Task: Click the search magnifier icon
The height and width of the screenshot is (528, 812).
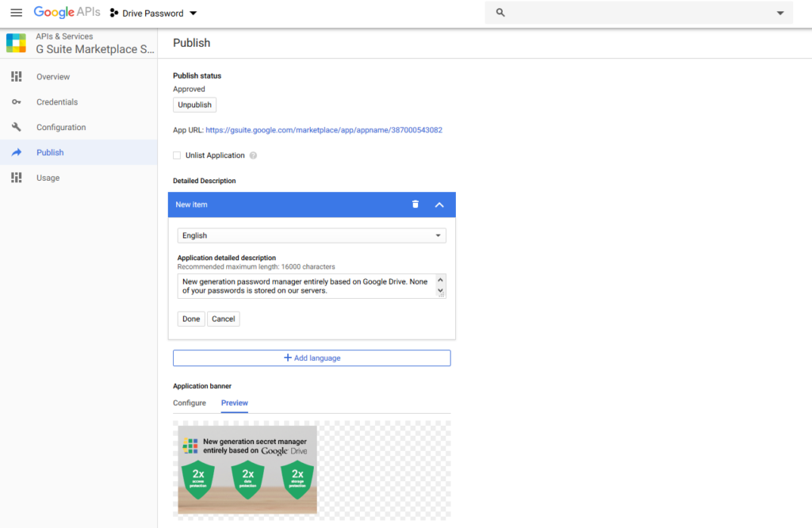Action: tap(500, 13)
